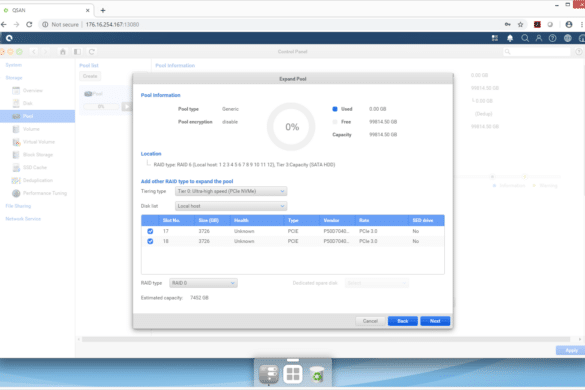Open the dashboard grid icon in the header
Viewport: 585px width, 390px height.
pos(495,38)
